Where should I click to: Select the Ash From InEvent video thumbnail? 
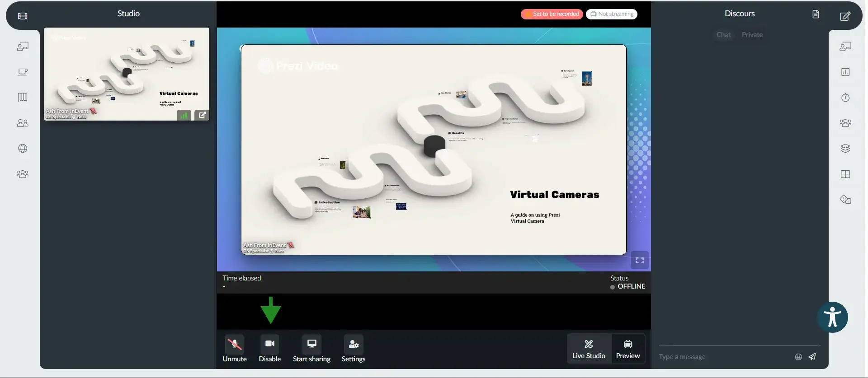(127, 74)
